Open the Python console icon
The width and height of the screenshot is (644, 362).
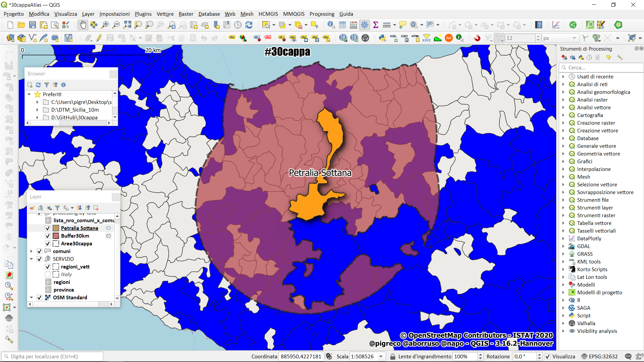click(x=382, y=38)
